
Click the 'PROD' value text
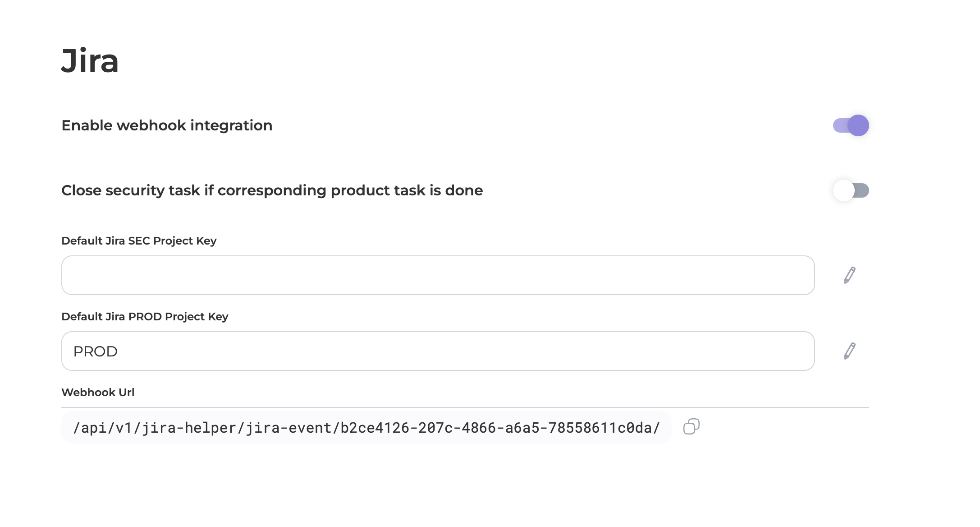coord(95,351)
